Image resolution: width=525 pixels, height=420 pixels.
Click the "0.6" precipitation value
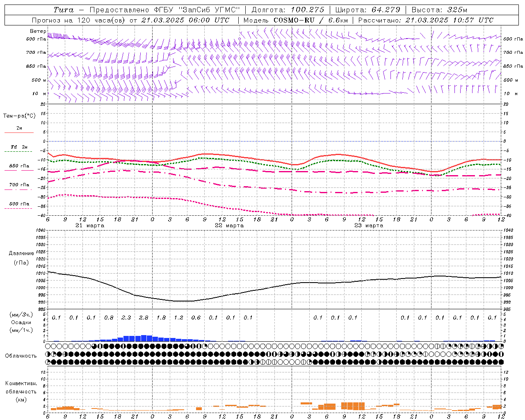coord(196,317)
